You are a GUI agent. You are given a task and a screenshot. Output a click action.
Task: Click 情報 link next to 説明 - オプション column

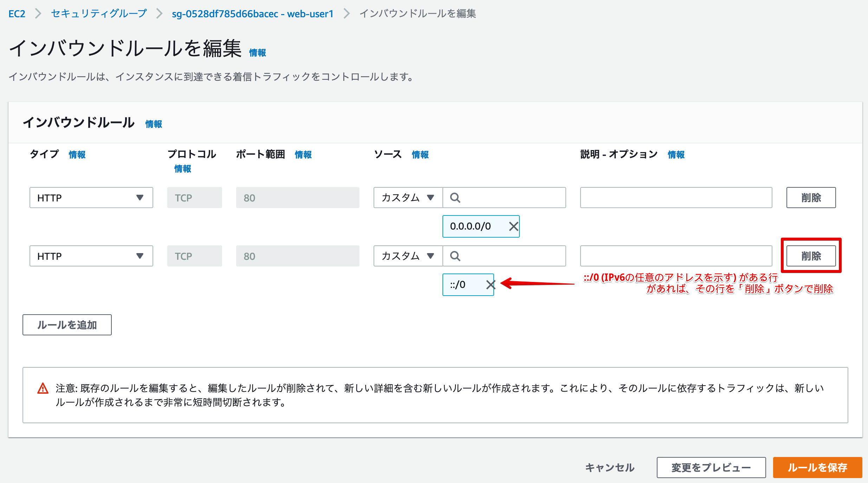pos(676,155)
